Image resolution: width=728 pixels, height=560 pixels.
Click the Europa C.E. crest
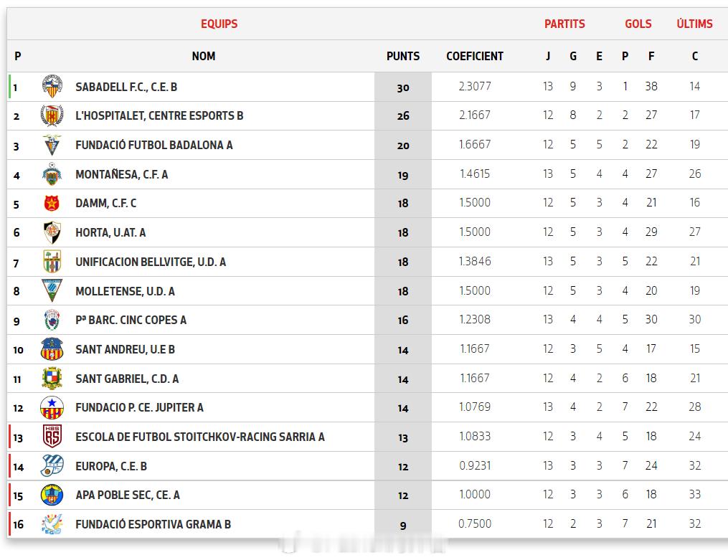[x=52, y=466]
